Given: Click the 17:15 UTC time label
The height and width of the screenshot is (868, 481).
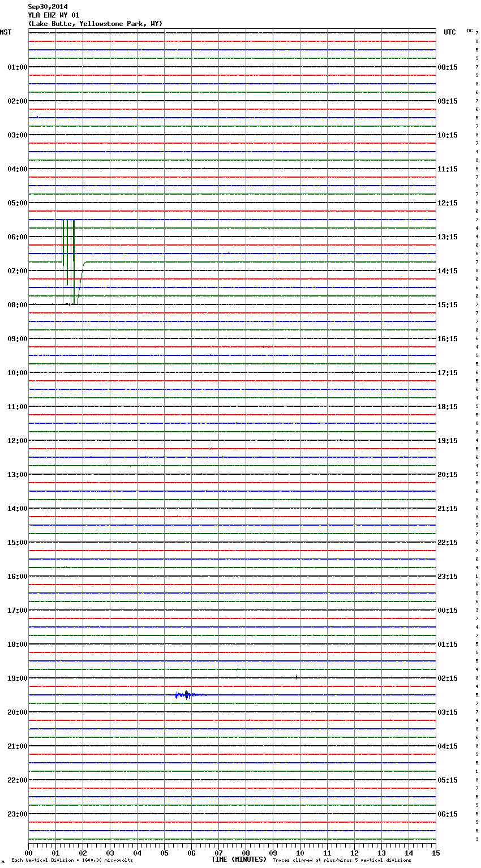Looking at the screenshot, I should click(448, 373).
